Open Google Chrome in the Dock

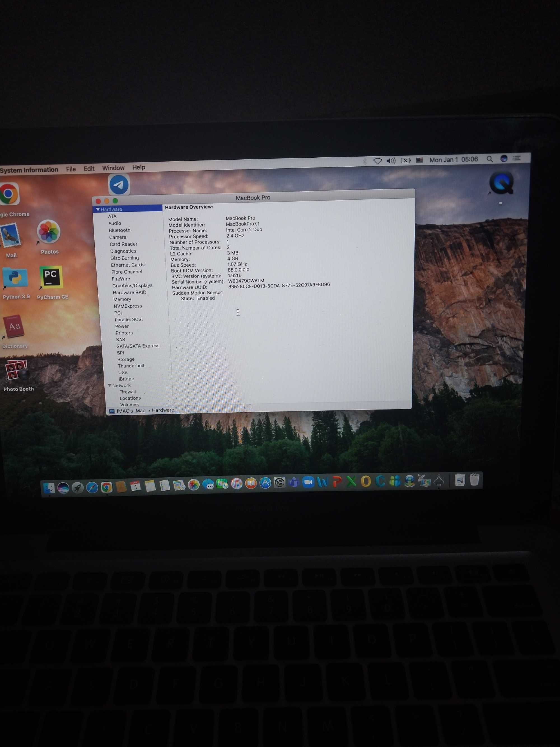[106, 487]
